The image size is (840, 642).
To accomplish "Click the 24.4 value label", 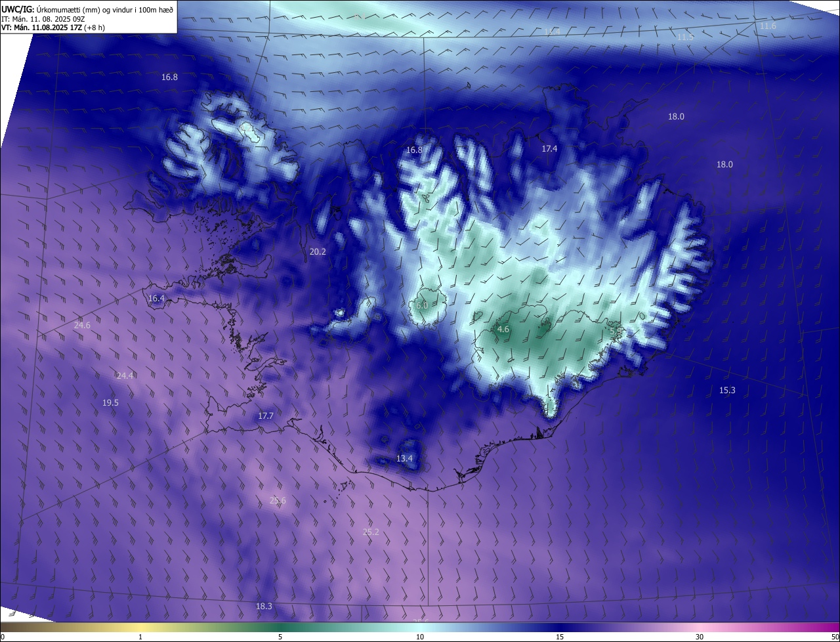I will [x=125, y=375].
